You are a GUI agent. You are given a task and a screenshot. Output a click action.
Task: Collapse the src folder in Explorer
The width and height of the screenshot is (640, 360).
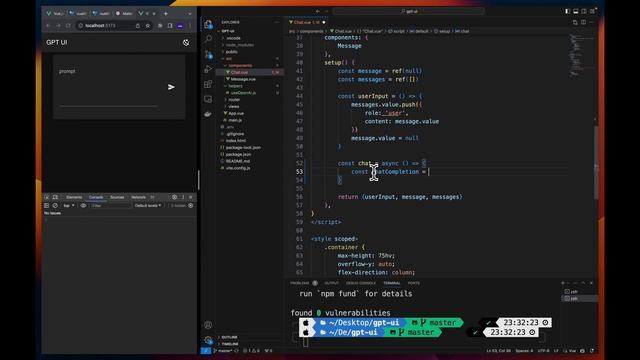tap(229, 59)
